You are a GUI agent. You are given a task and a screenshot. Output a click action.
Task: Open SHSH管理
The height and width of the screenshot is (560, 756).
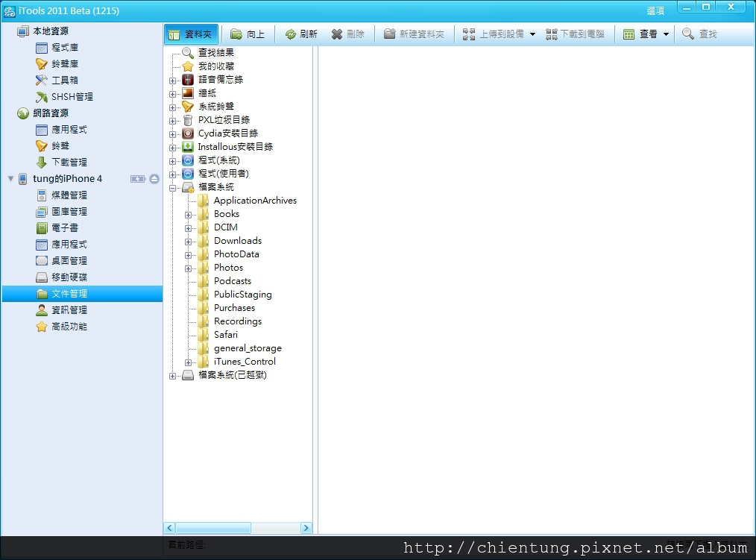[72, 96]
